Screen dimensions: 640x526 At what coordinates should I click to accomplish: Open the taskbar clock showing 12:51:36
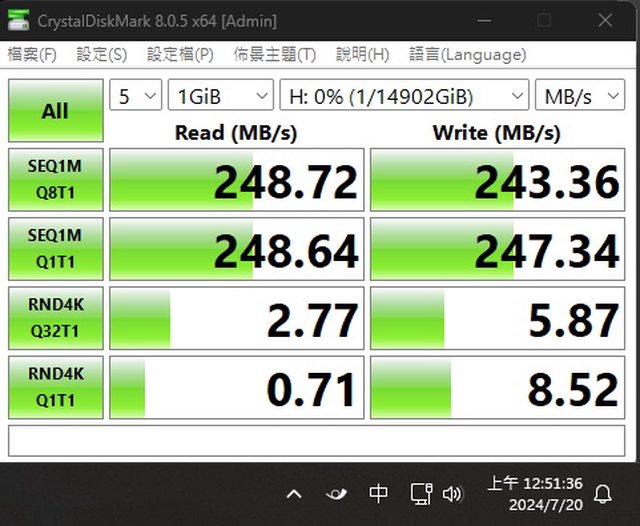(545, 494)
